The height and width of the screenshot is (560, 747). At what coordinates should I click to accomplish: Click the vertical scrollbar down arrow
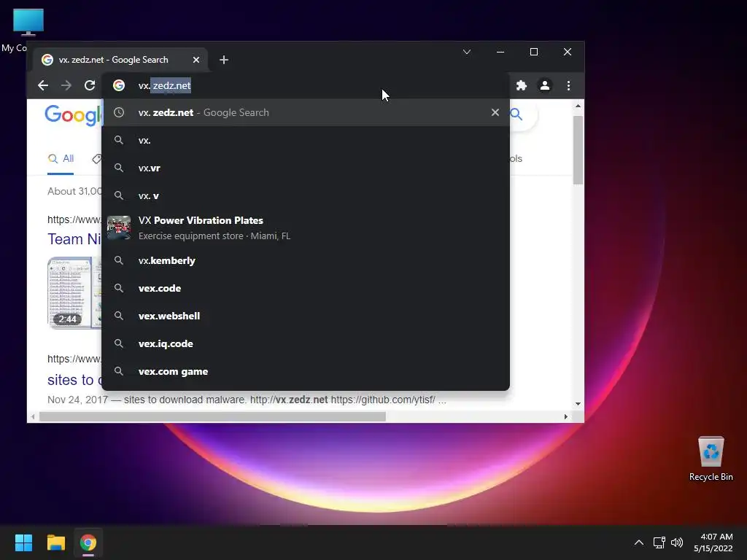coord(578,404)
